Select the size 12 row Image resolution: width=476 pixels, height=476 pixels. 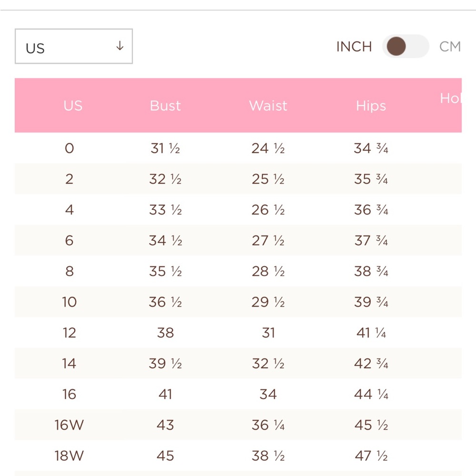(238, 333)
